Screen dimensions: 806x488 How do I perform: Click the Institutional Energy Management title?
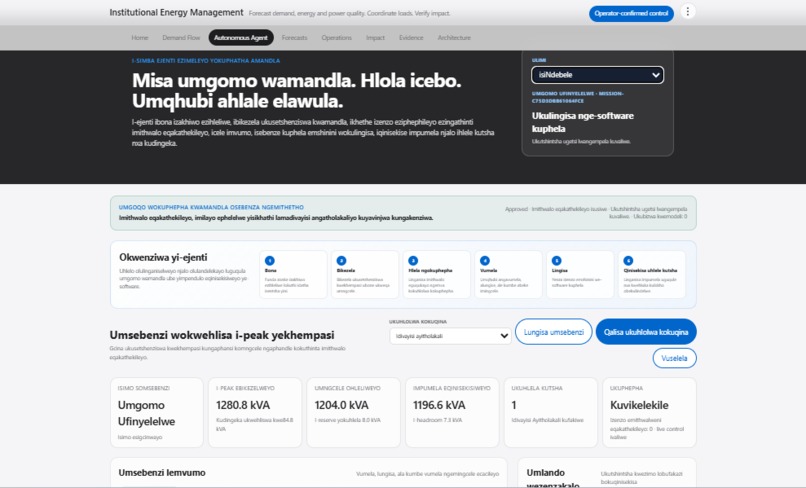click(176, 12)
